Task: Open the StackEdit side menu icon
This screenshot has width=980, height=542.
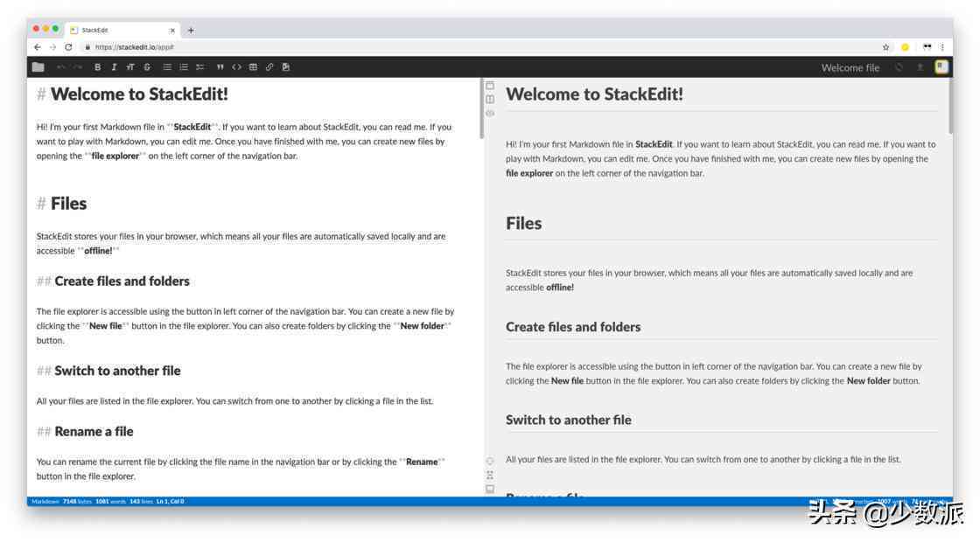Action: point(941,66)
